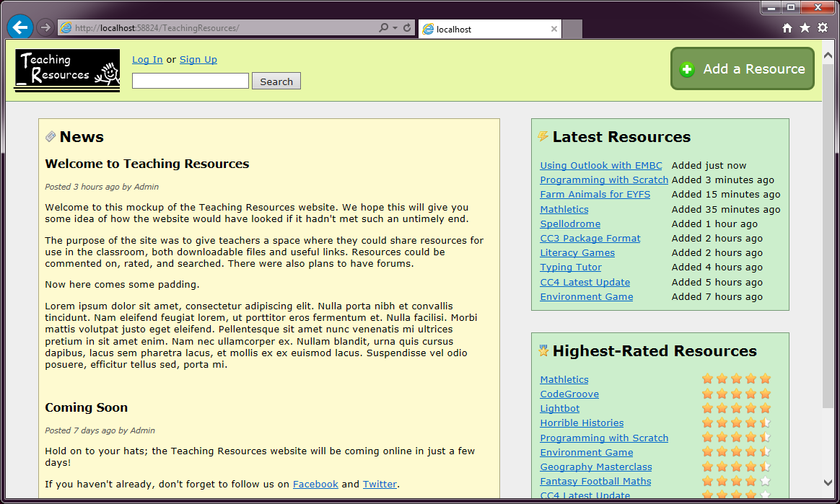The image size is (840, 504).
Task: Click the star rating for Lightbot
Action: (737, 408)
